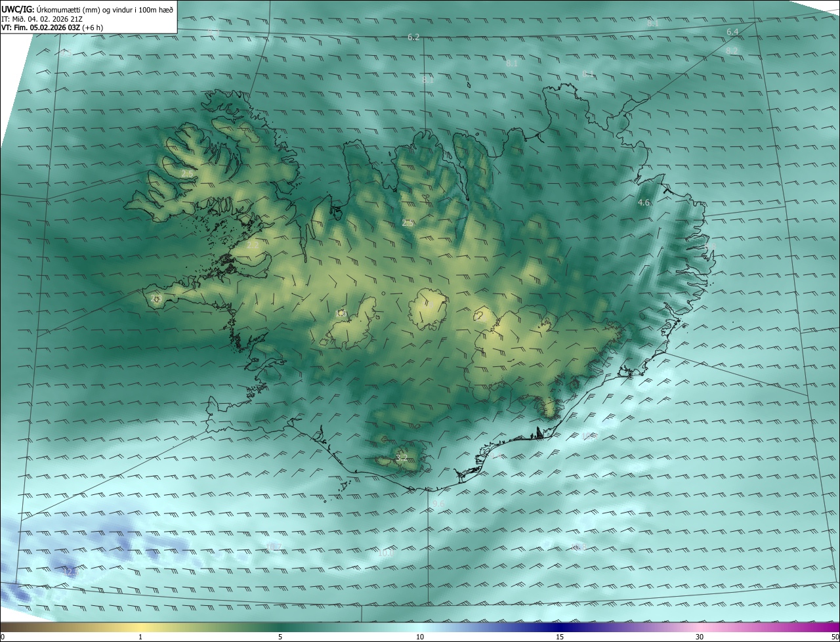Click the '1' tick on the color scale
Screen dimensions: 840x642
click(x=140, y=637)
